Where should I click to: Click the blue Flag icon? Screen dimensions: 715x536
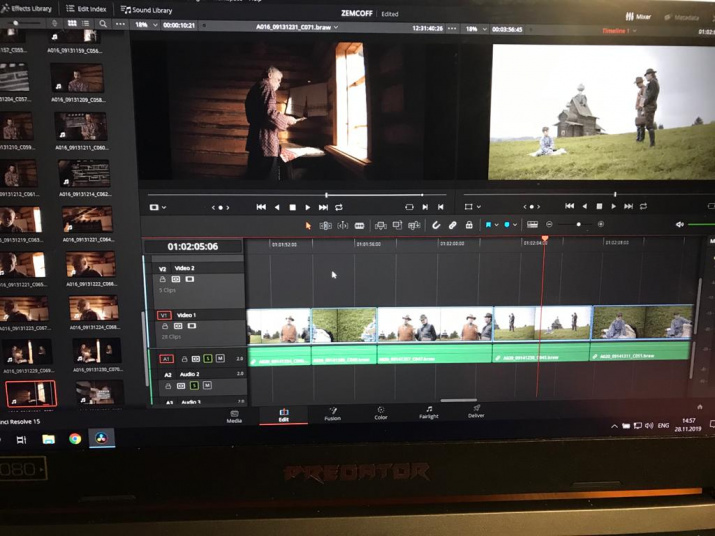489,226
